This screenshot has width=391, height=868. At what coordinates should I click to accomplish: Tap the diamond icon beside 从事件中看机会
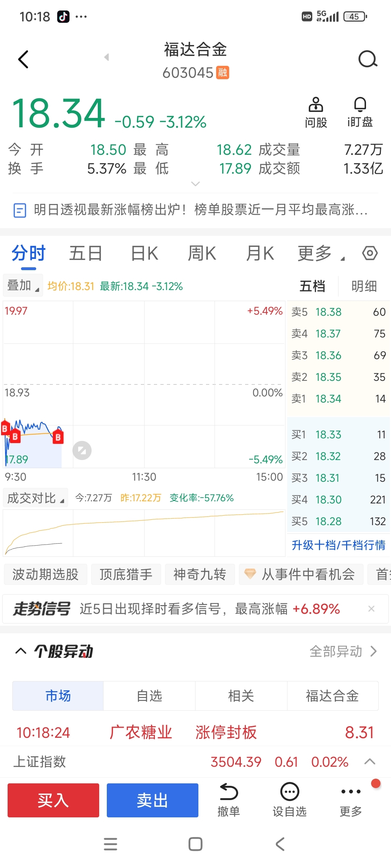(250, 574)
